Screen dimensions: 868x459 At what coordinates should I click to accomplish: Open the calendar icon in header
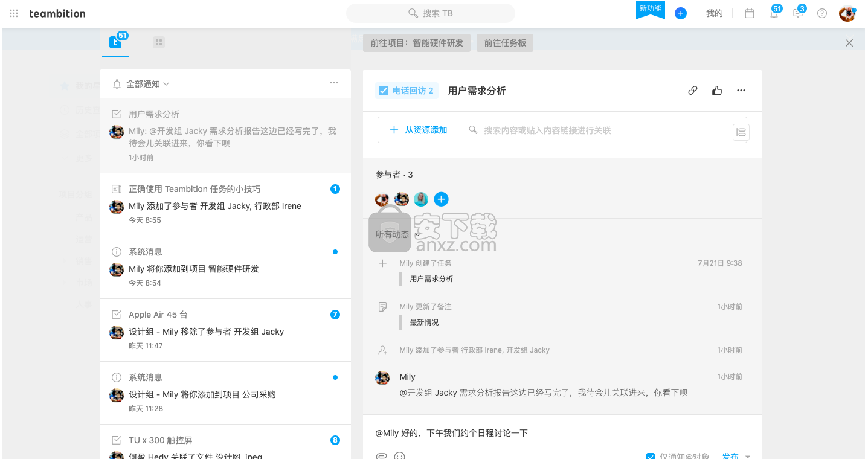(750, 13)
